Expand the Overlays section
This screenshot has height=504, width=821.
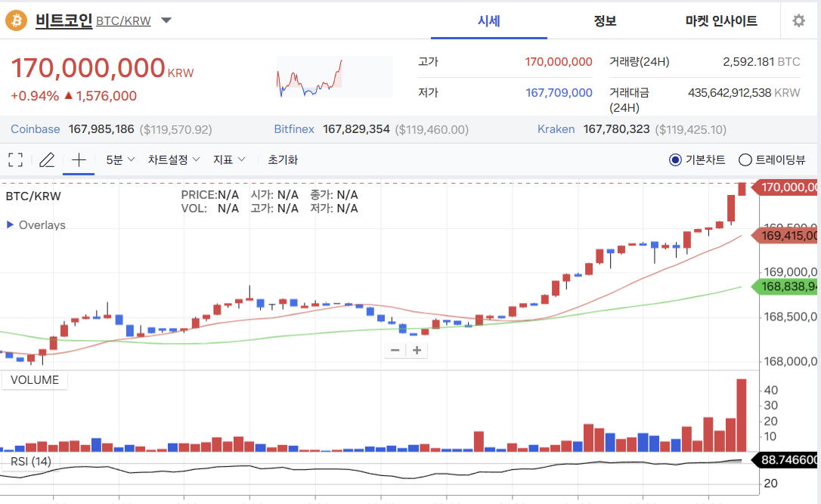point(36,225)
